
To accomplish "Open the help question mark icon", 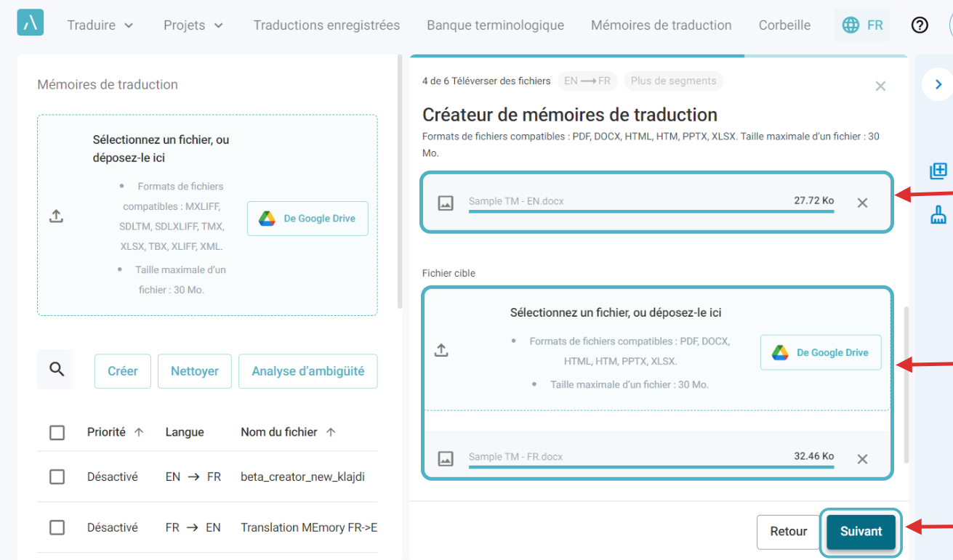I will click(x=920, y=25).
